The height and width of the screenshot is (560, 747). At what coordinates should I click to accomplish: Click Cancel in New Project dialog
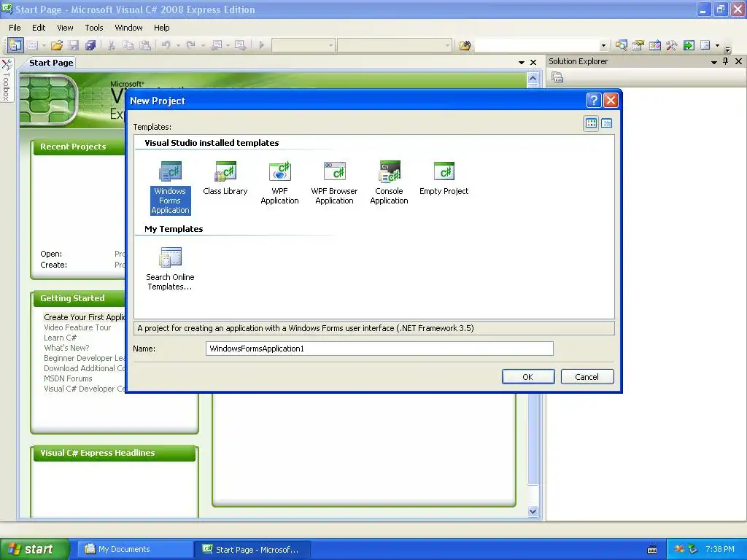(587, 377)
